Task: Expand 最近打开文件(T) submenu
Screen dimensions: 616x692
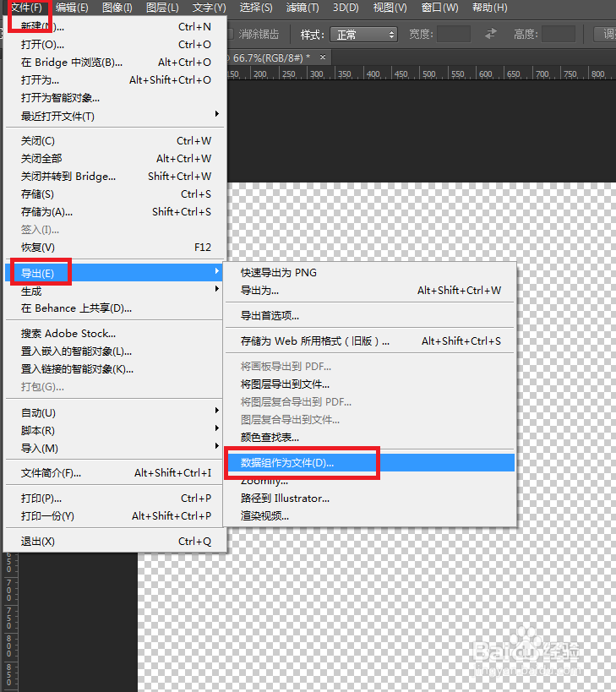Action: pos(115,116)
